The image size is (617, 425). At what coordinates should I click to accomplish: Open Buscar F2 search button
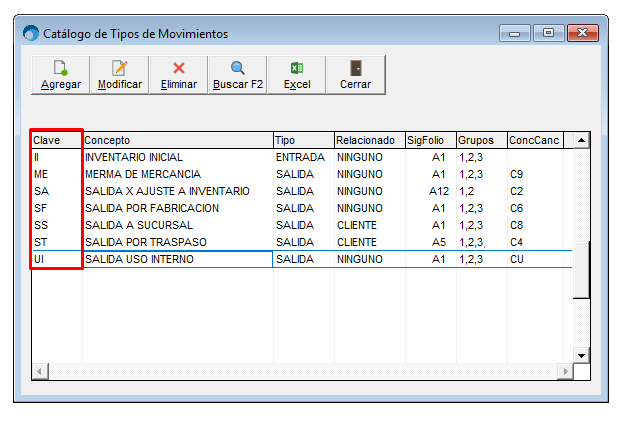(238, 75)
